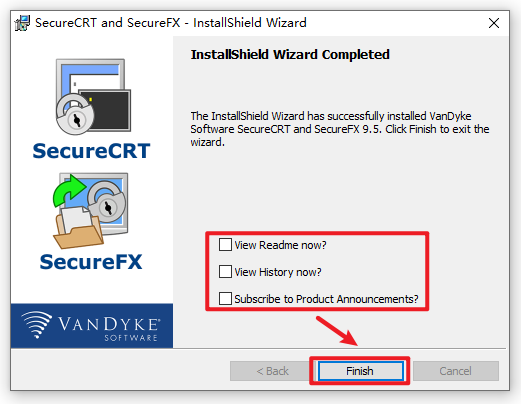The image size is (521, 404).
Task: Click the "InstallShield Wizard Completed" heading
Action: click(x=290, y=55)
